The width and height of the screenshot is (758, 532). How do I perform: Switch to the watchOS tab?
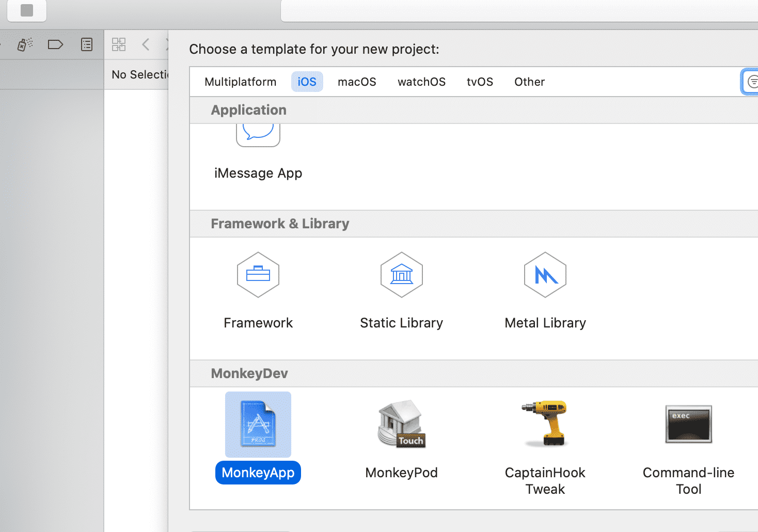tap(421, 82)
